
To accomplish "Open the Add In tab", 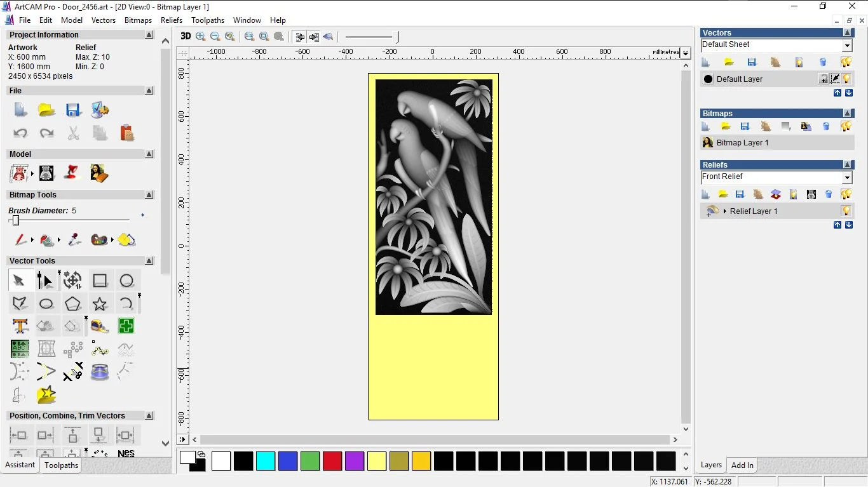I will (x=742, y=465).
